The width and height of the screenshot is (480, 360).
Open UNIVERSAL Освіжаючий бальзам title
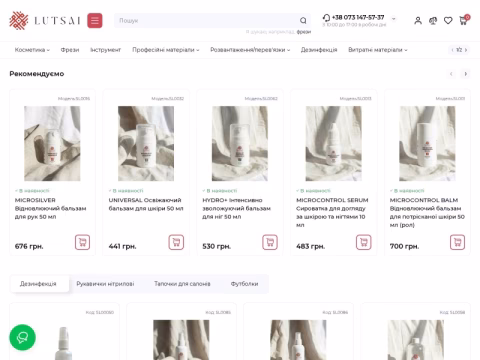(x=146, y=204)
